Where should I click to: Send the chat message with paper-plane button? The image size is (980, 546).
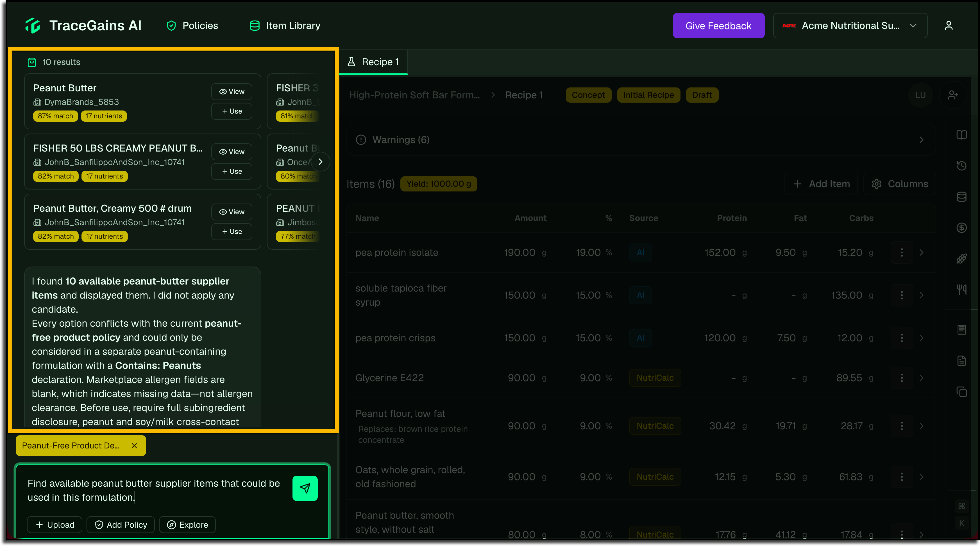click(x=305, y=488)
